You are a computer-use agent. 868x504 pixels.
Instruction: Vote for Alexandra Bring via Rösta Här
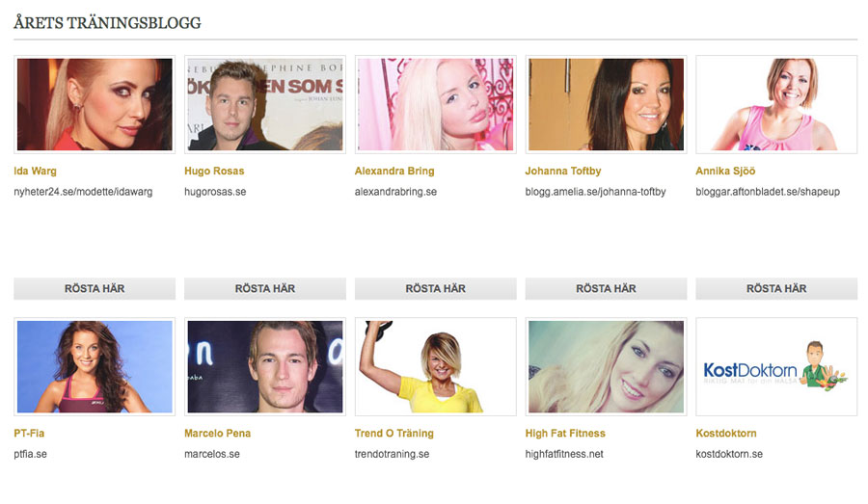(x=436, y=289)
